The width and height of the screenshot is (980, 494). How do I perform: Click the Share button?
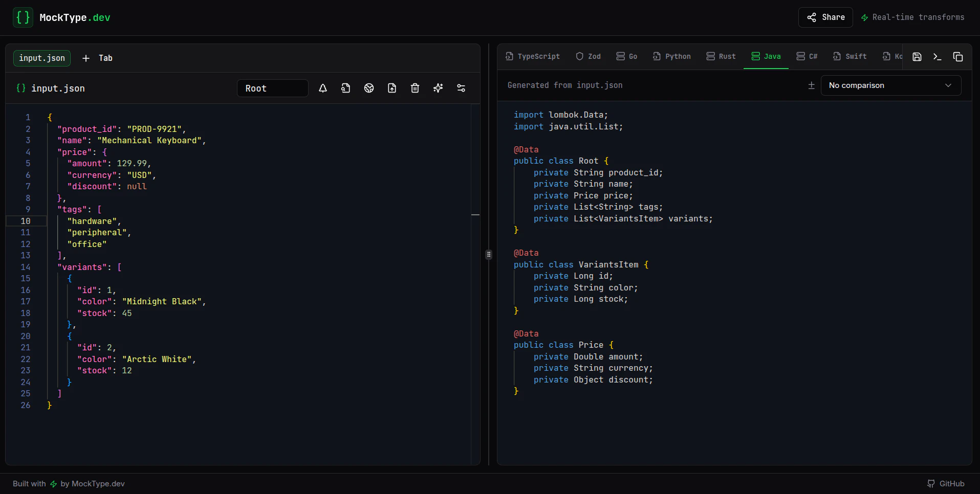pyautogui.click(x=825, y=17)
